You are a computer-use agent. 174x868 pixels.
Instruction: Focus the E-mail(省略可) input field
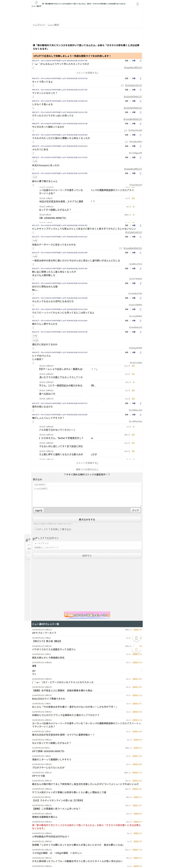87,489
